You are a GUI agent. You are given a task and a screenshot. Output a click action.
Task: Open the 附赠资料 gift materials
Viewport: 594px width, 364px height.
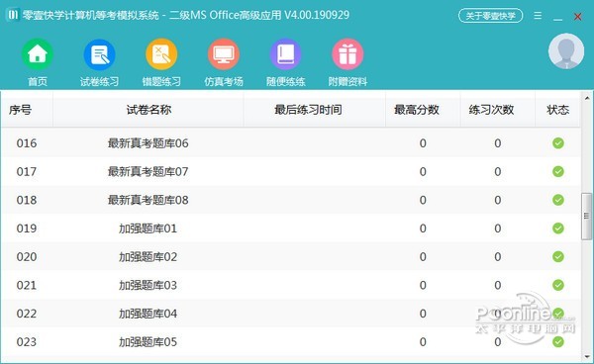(x=347, y=54)
